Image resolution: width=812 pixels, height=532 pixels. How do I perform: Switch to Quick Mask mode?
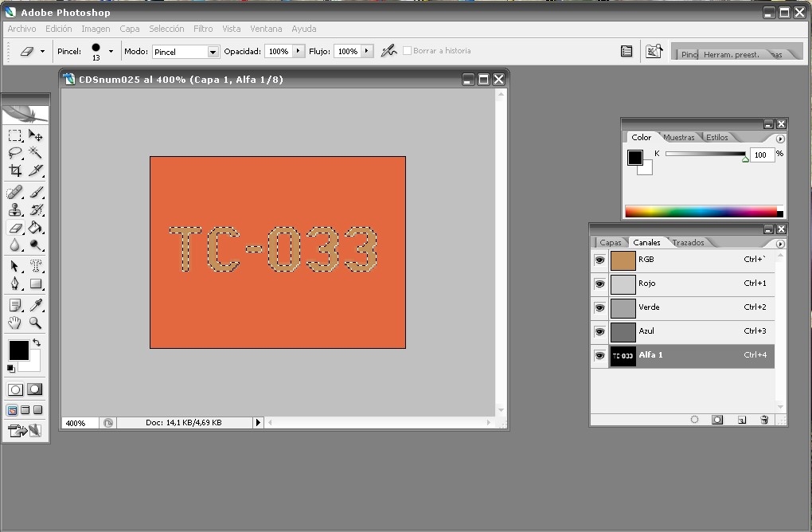click(35, 389)
